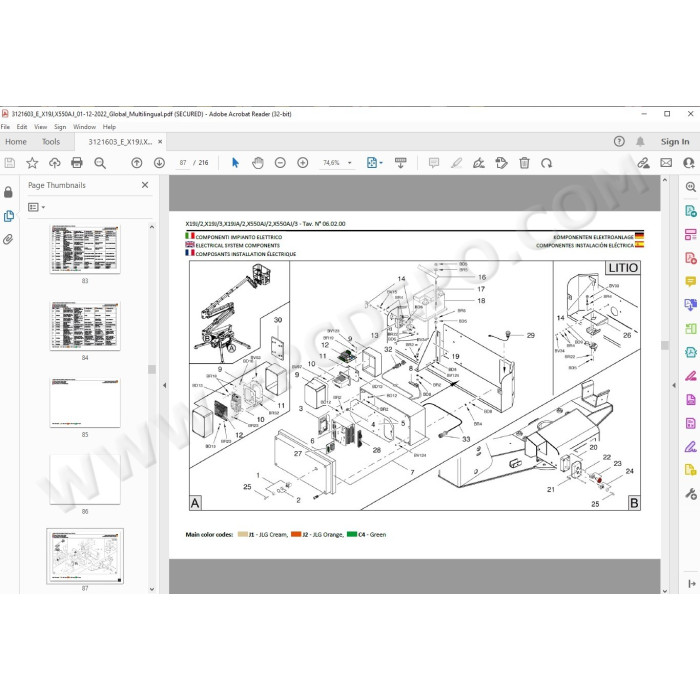700x700 pixels.
Task: Open the help question mark
Action: click(x=619, y=142)
